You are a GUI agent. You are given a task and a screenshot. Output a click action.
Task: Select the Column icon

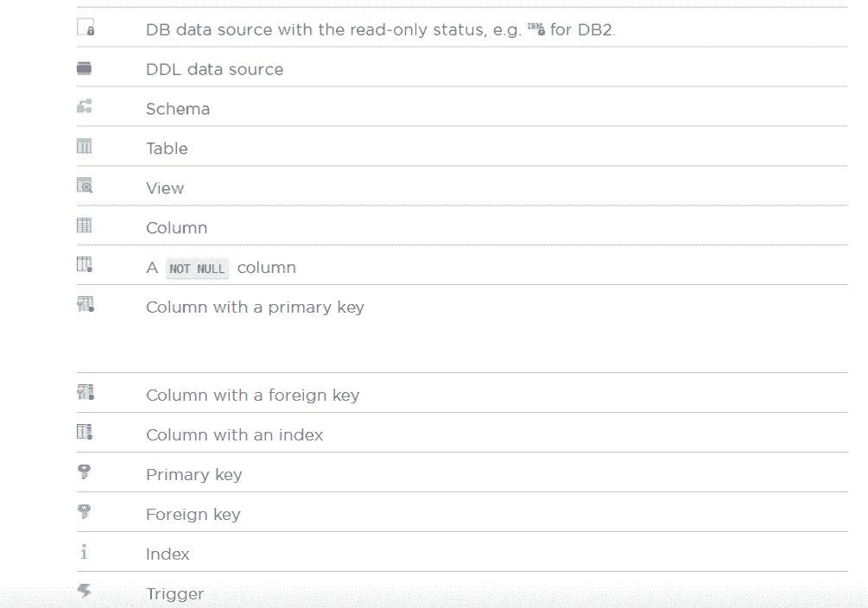(84, 227)
